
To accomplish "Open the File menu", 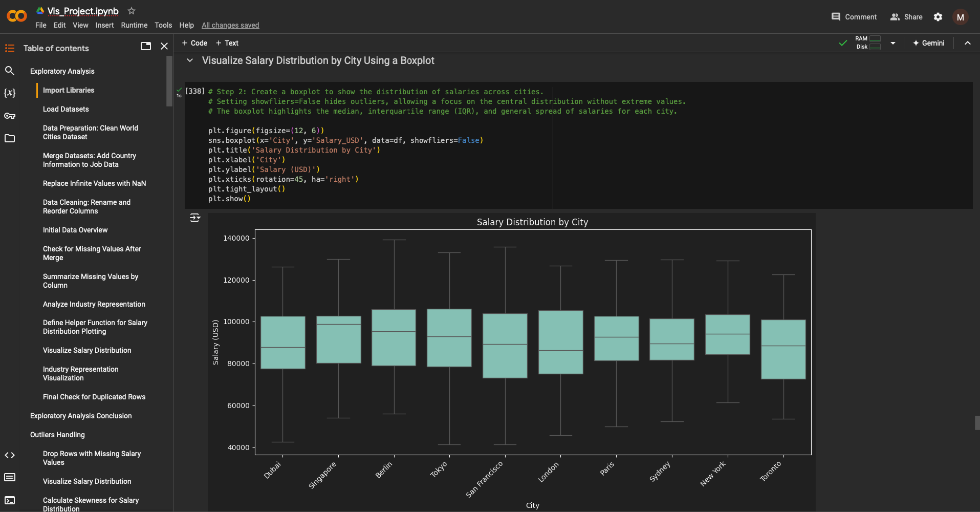I will (x=41, y=25).
